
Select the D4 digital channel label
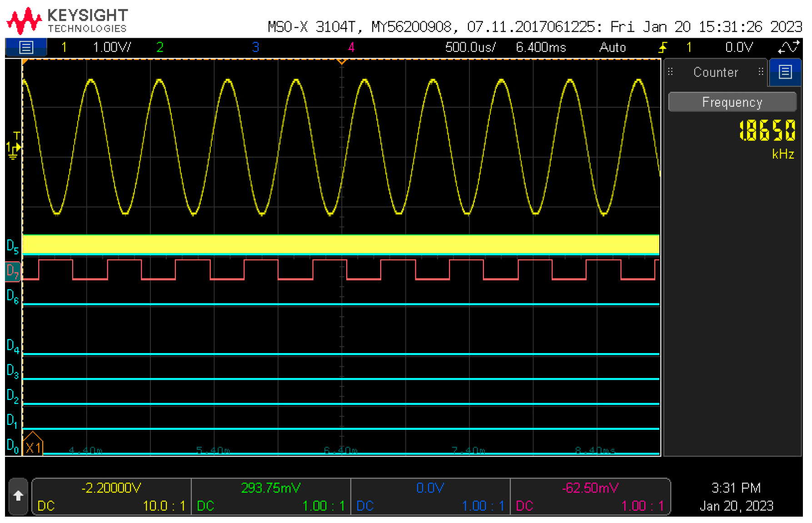coord(13,346)
